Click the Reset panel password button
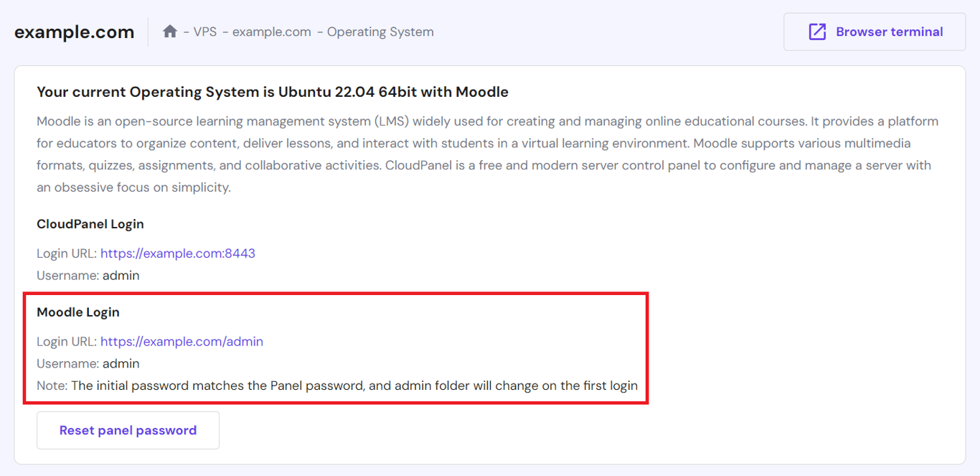This screenshot has width=980, height=476. pyautogui.click(x=128, y=429)
